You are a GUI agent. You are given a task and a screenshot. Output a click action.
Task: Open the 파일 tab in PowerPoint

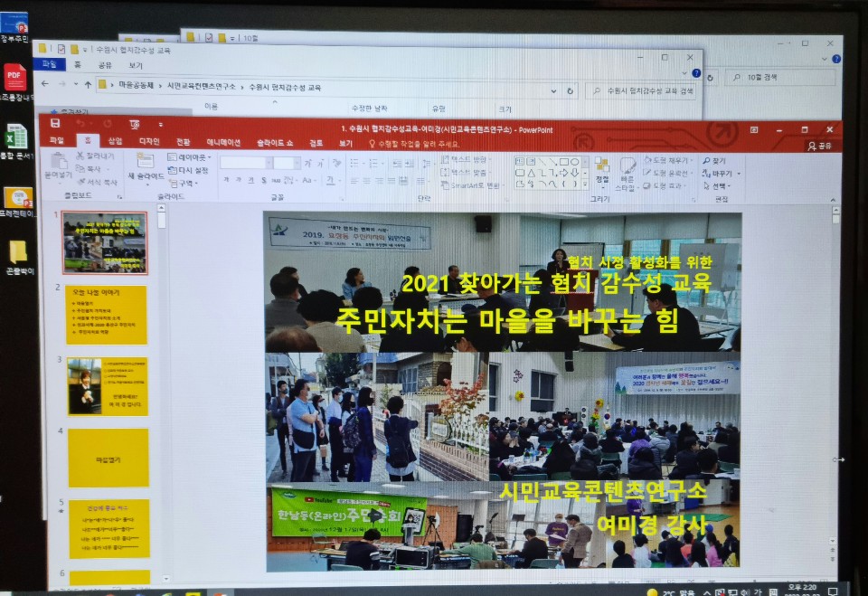point(56,140)
